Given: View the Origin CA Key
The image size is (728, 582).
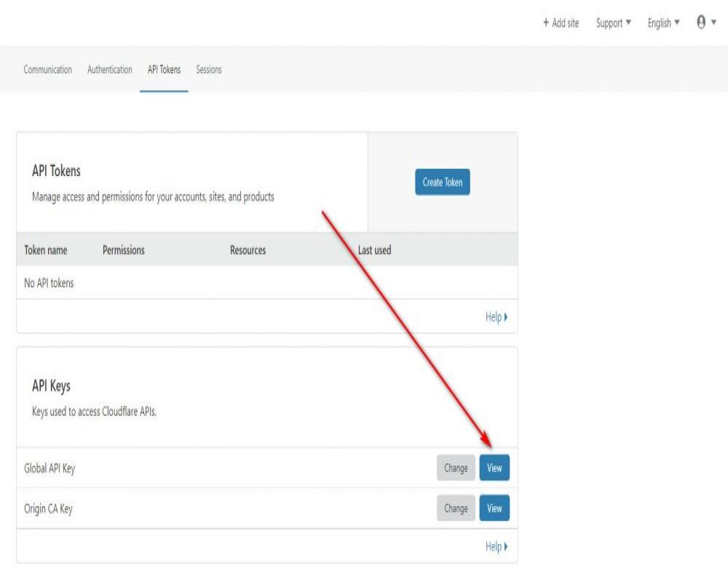Looking at the screenshot, I should 494,509.
